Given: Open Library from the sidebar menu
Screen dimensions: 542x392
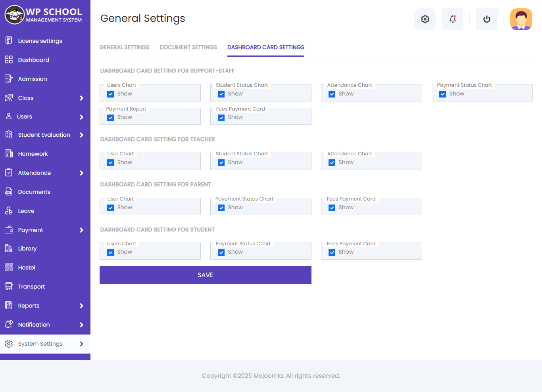Looking at the screenshot, I should point(45,249).
